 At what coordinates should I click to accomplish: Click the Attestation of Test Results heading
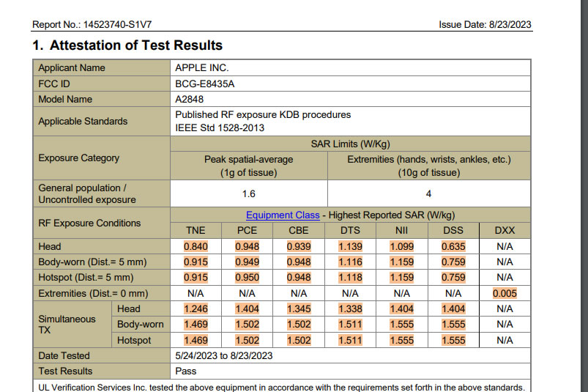[x=126, y=45]
